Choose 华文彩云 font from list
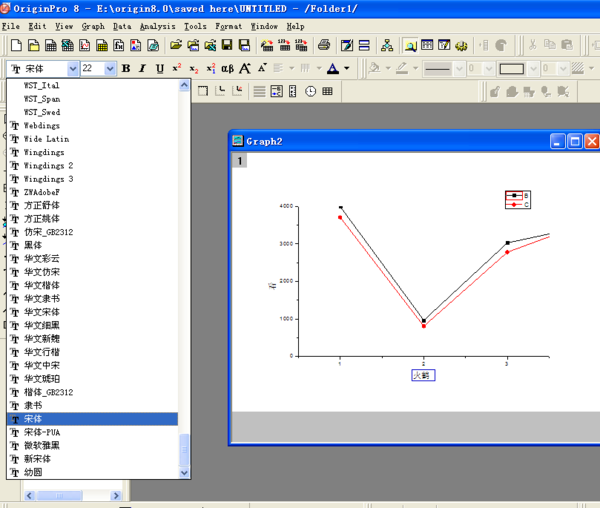Viewport: 600px width, 508px height. [x=93, y=259]
